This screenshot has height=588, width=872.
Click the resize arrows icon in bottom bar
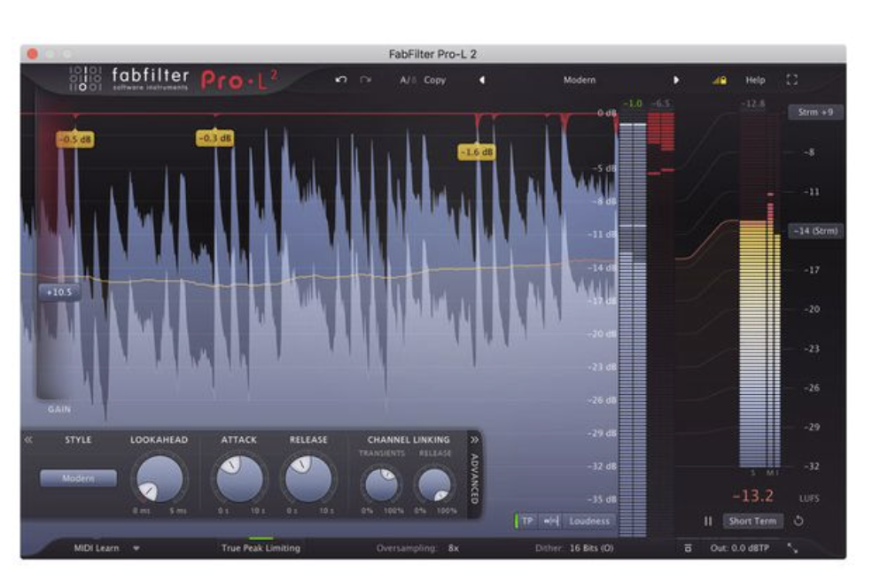[x=792, y=548]
